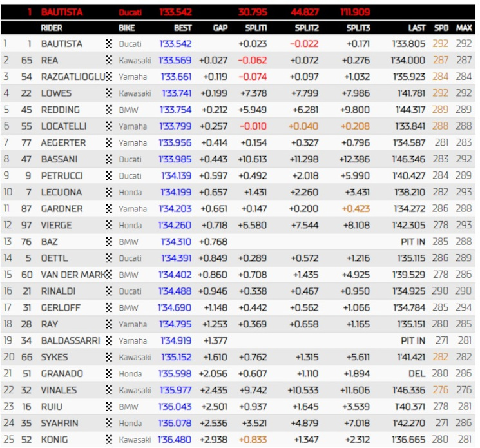Click the BMW bike label in Ruiu's row
Viewport: 480px width, 448px height.
tap(129, 407)
